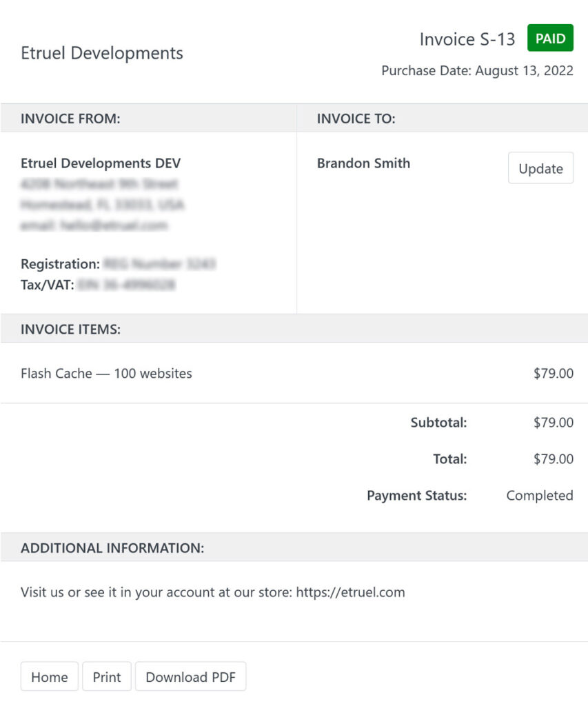This screenshot has height=706, width=588.
Task: Select the Invoice S-13 heading
Action: coord(467,39)
